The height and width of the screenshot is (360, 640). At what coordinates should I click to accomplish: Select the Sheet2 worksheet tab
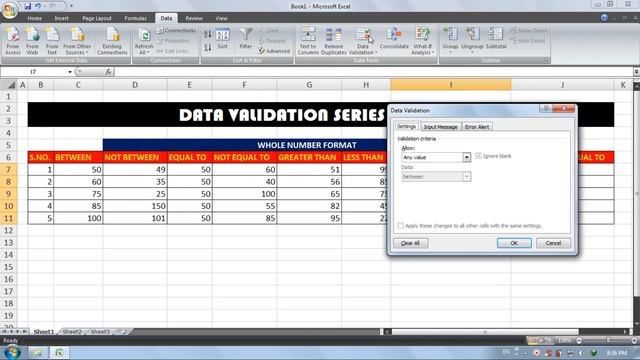tap(72, 332)
